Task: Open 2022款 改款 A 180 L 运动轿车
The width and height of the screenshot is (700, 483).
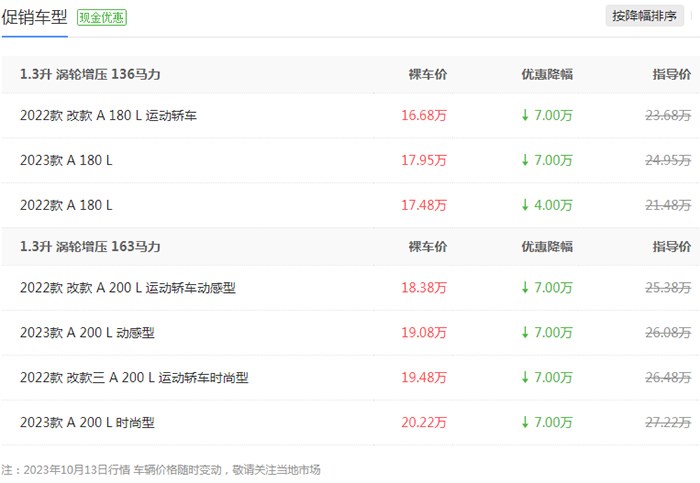Action: coord(108,116)
